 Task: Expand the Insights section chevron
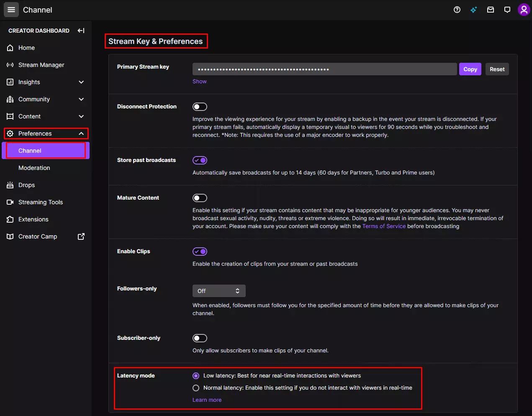pos(81,82)
